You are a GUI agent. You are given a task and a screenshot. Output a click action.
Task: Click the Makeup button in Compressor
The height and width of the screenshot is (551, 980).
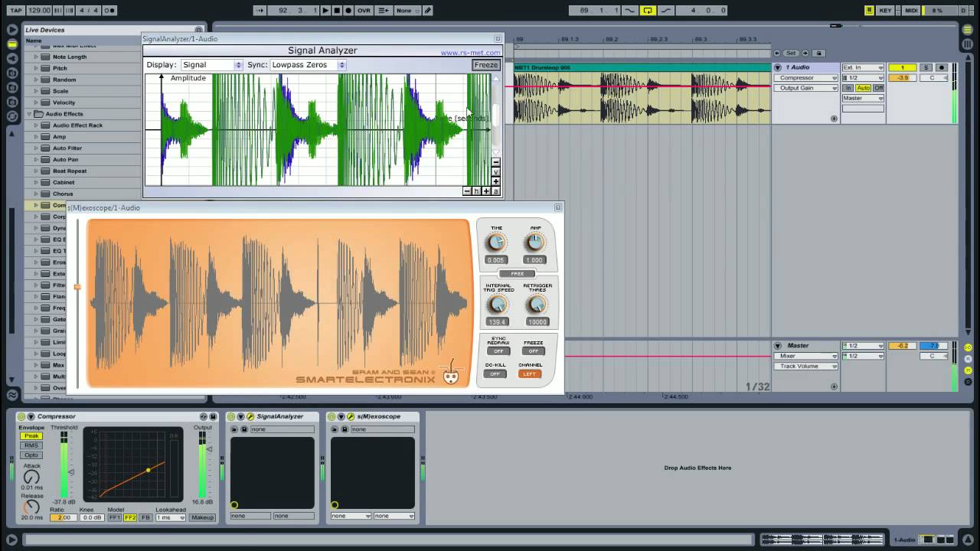(x=202, y=518)
